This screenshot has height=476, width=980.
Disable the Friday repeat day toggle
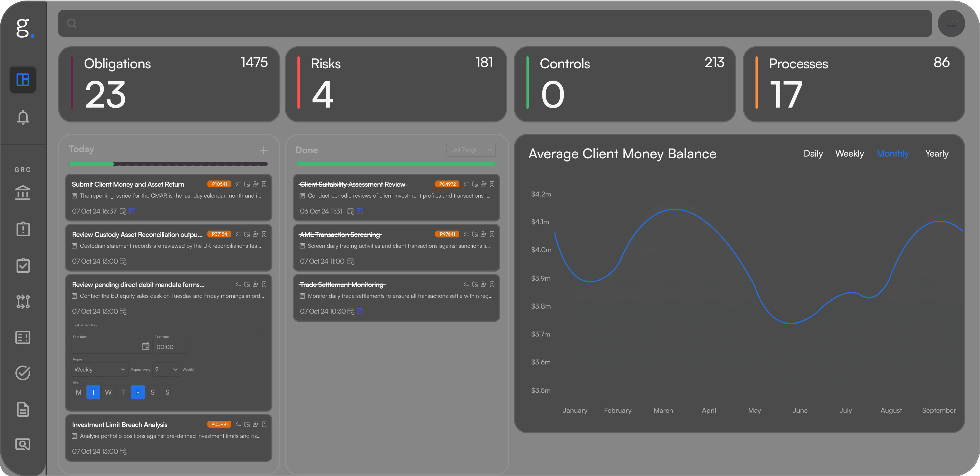coord(138,392)
